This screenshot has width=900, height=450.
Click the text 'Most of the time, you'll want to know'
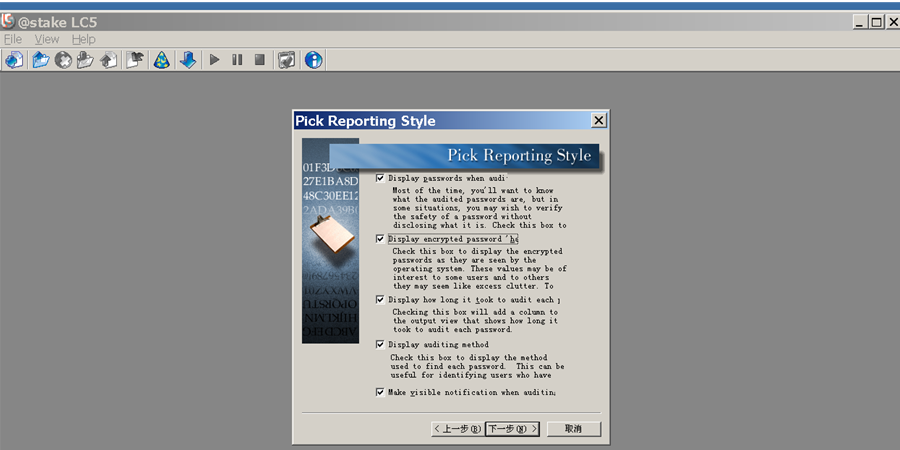(473, 191)
